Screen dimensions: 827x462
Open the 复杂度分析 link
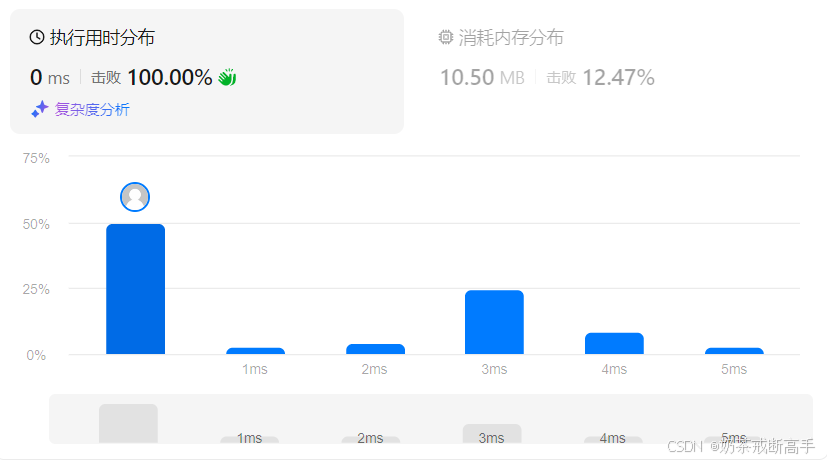92,110
